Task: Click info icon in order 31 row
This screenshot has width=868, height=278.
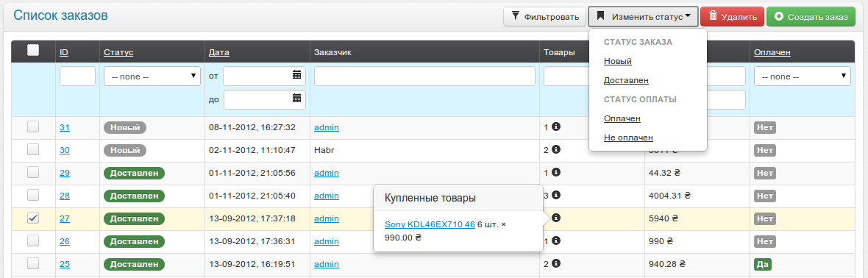Action: tap(556, 126)
